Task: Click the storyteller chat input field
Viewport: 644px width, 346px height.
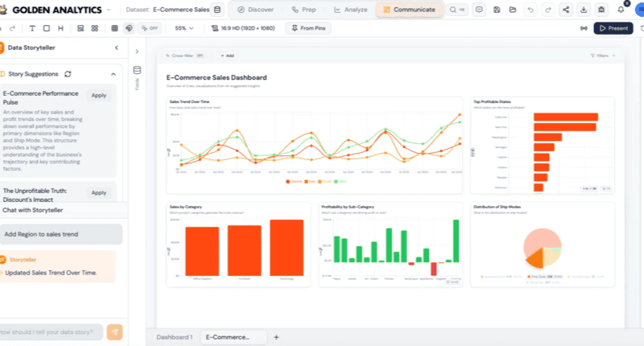Action: pos(52,332)
